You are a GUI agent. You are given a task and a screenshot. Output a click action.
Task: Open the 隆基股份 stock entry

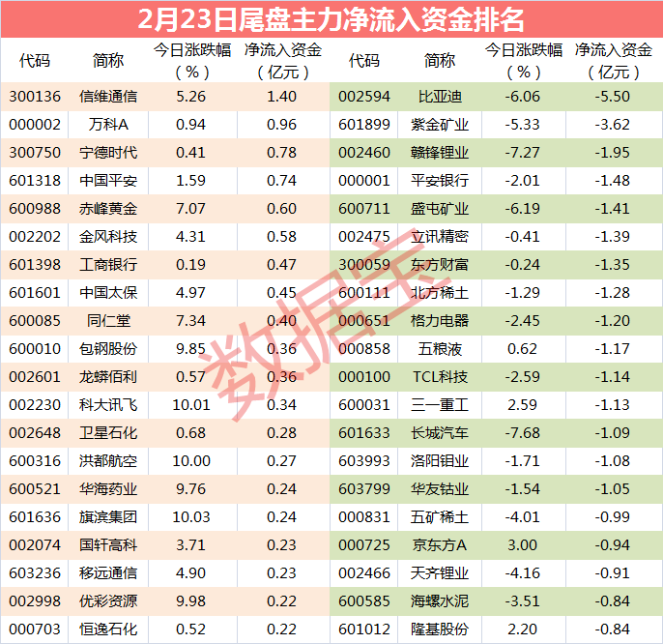click(441, 629)
